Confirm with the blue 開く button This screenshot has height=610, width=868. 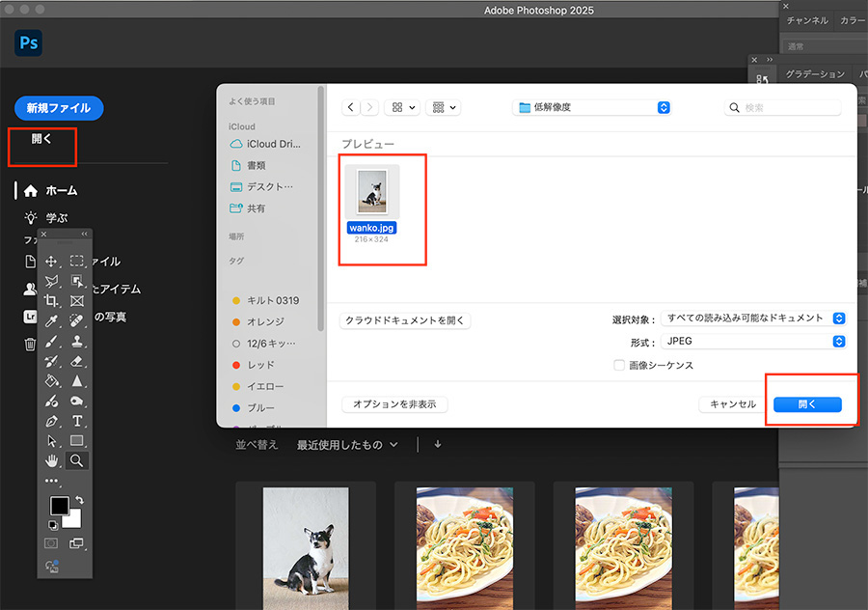[807, 404]
